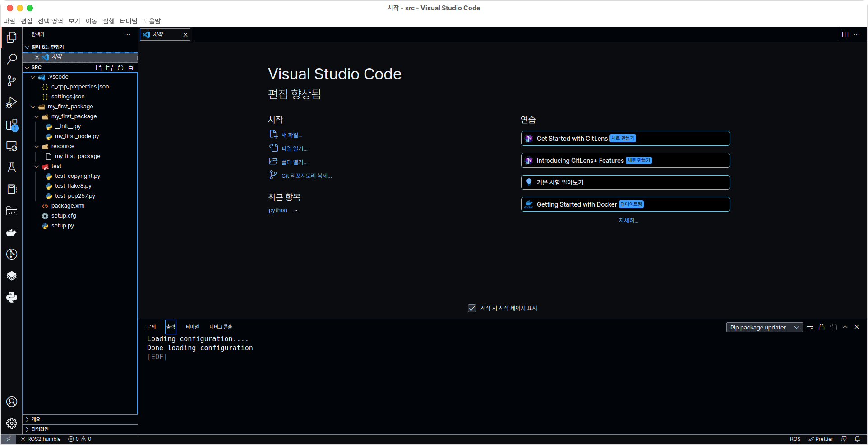
Task: Open the 기본 사항 알아보기 walkthrough
Action: (x=625, y=182)
